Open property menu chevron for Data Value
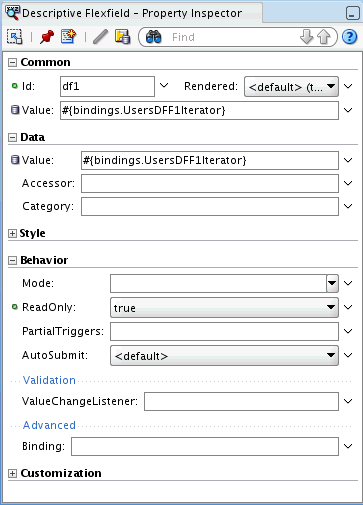 [348, 160]
